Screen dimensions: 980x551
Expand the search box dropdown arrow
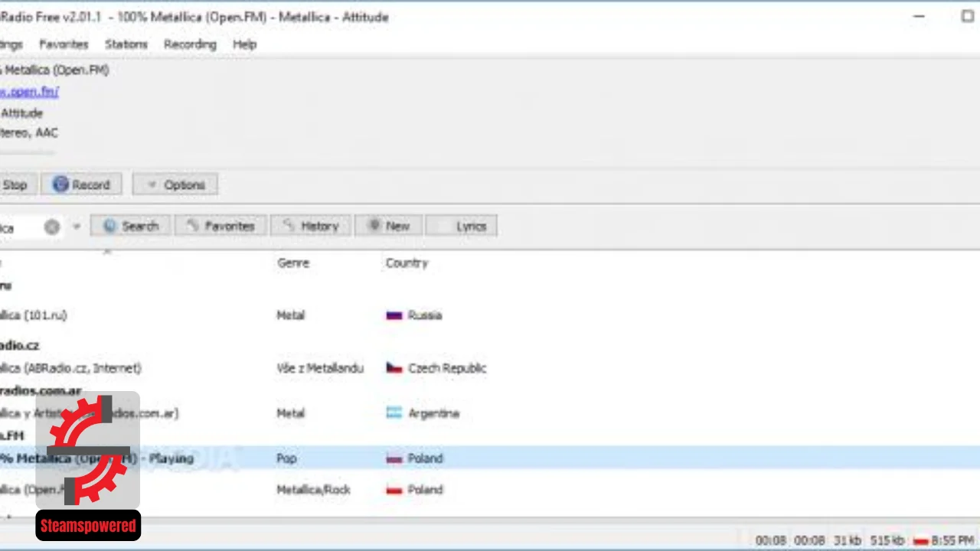[x=76, y=227]
